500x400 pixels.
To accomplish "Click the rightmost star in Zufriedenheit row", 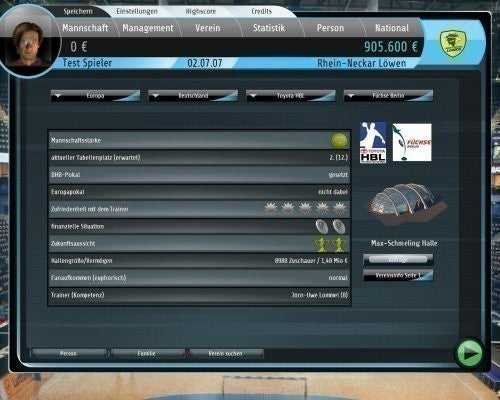I will 340,209.
